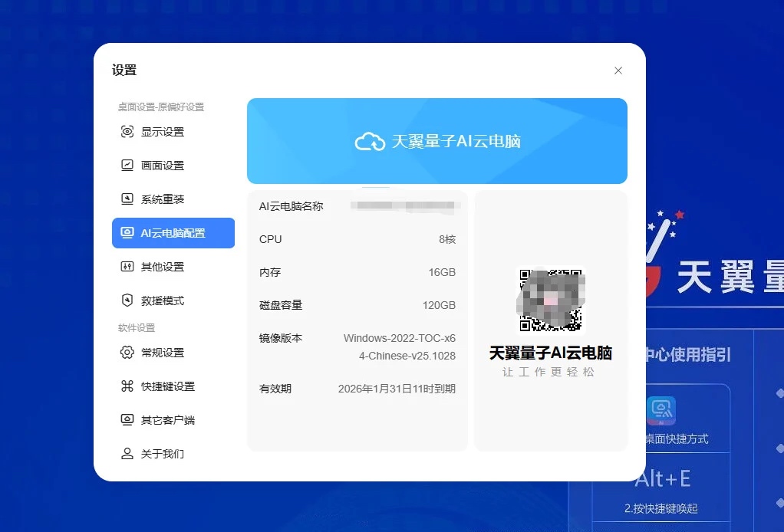The image size is (784, 532).
Task: Open 画面设置 menu item
Action: click(x=173, y=166)
